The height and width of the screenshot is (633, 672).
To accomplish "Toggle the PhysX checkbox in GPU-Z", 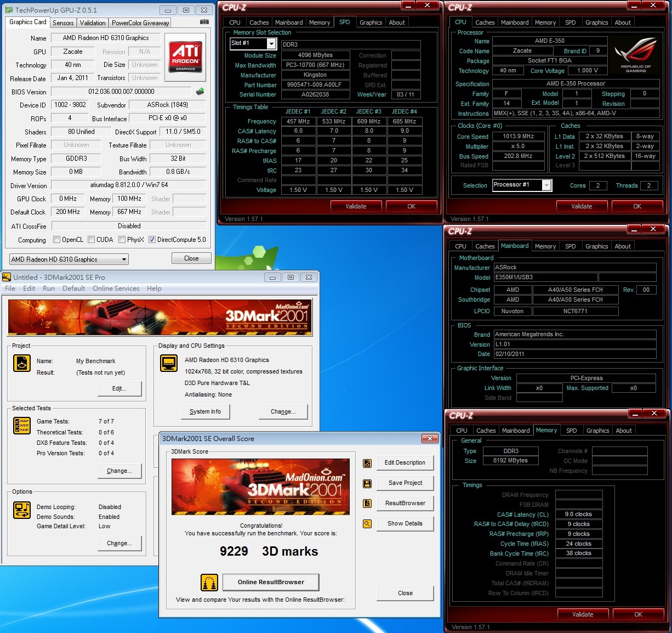I will coord(122,240).
